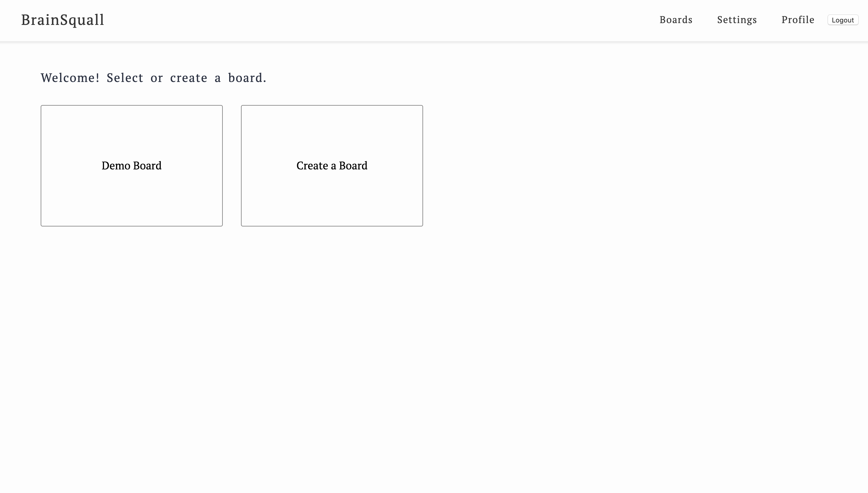
Task: Open the Demo Board card
Action: pyautogui.click(x=132, y=165)
